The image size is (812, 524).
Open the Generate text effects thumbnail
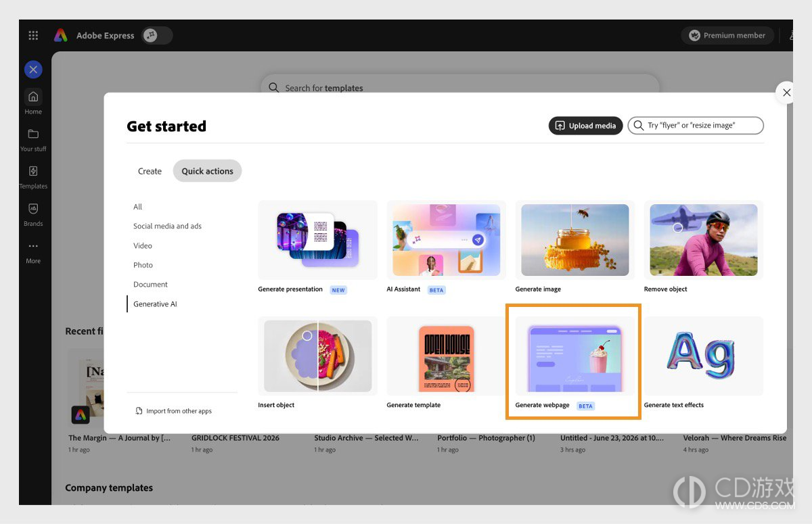pyautogui.click(x=704, y=356)
